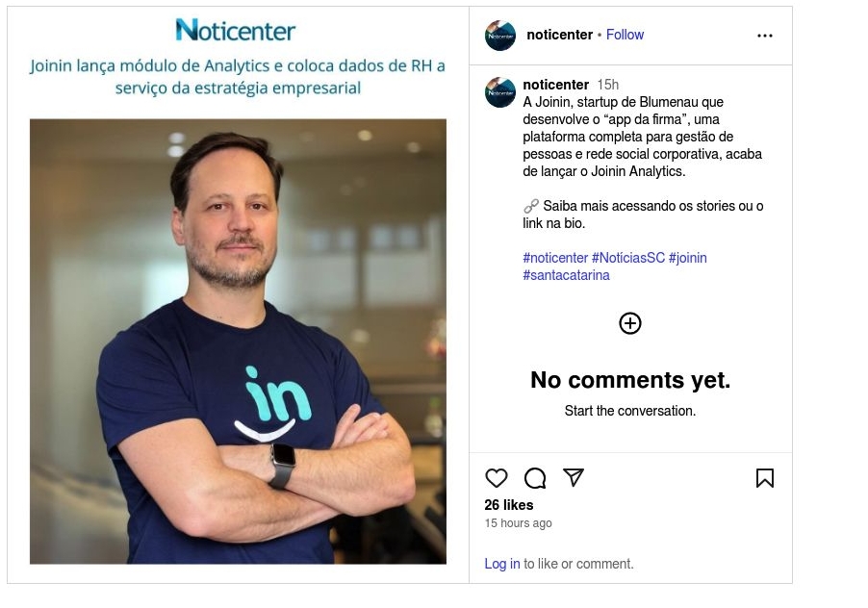Open the #joinin hashtag
The image size is (868, 608).
coord(687,258)
